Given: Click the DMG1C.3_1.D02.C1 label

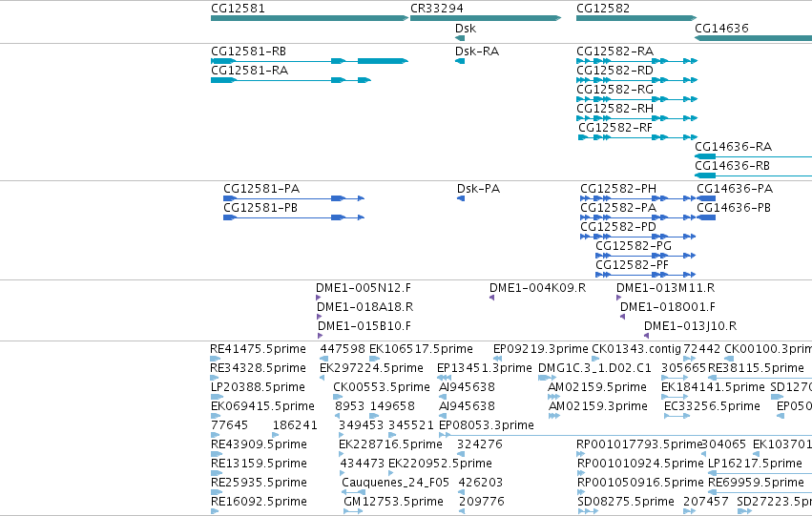Looking at the screenshot, I should click(594, 368).
